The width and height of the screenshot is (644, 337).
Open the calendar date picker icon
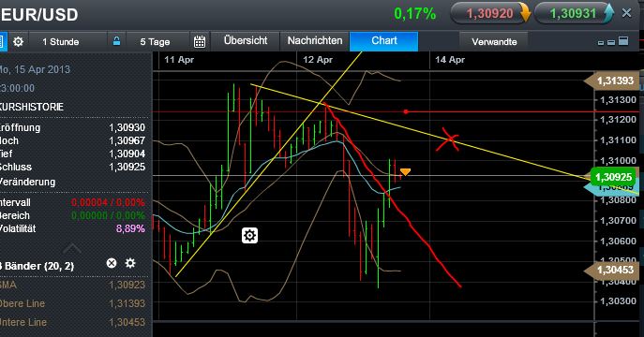click(200, 42)
